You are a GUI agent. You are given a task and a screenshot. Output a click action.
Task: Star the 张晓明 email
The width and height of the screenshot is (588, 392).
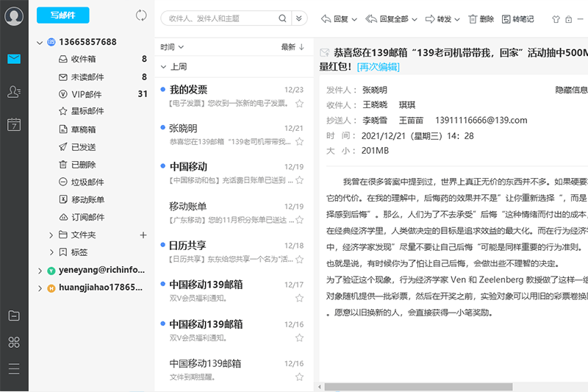click(x=299, y=142)
